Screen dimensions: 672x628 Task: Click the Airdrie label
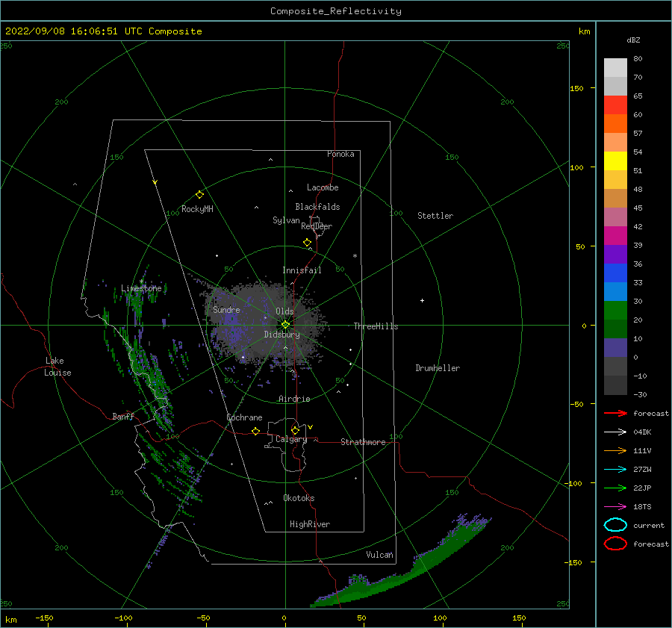coord(294,399)
